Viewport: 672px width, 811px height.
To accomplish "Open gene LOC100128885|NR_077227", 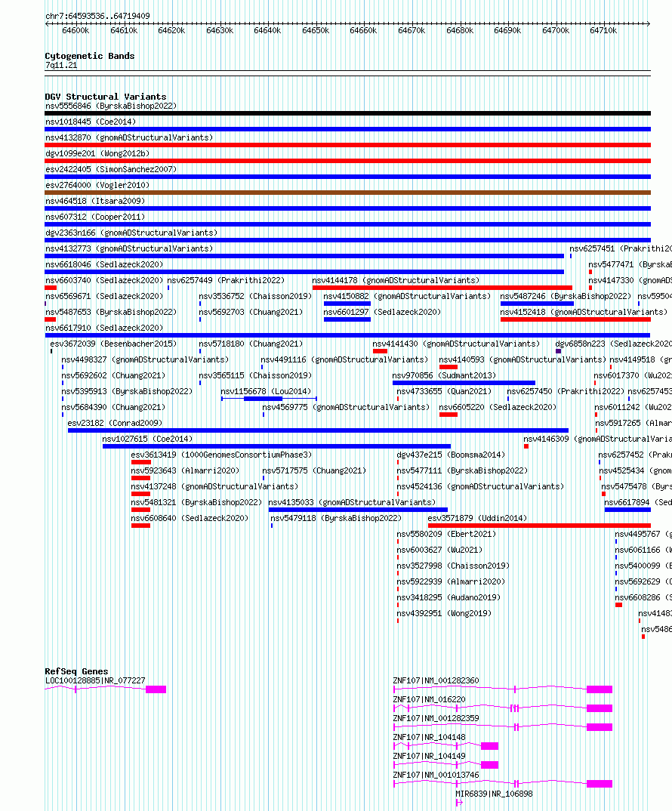I will tap(95, 680).
